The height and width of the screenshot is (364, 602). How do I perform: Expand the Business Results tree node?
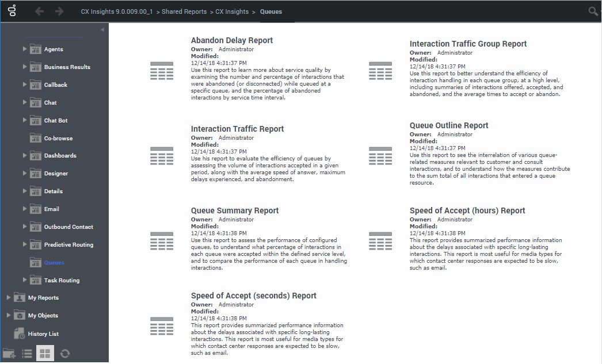tap(24, 66)
